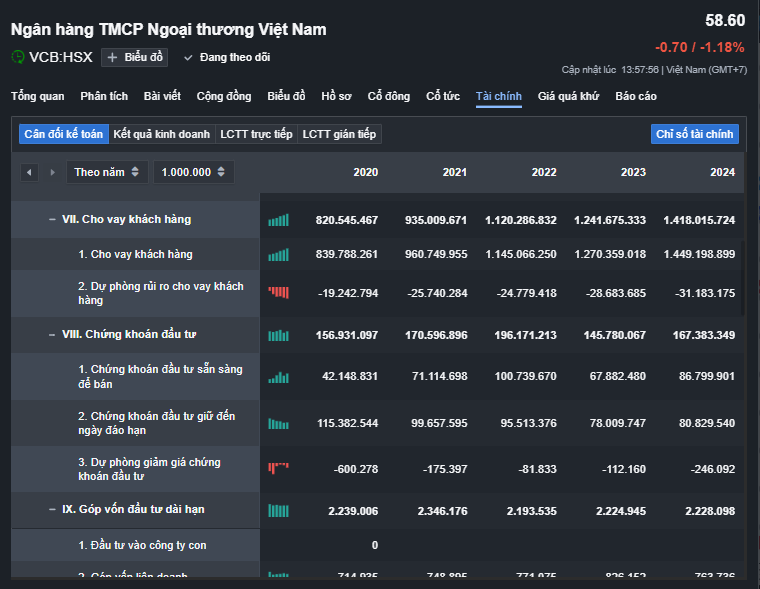Go to previous period with left arrow
760x589 pixels.
pyautogui.click(x=29, y=172)
